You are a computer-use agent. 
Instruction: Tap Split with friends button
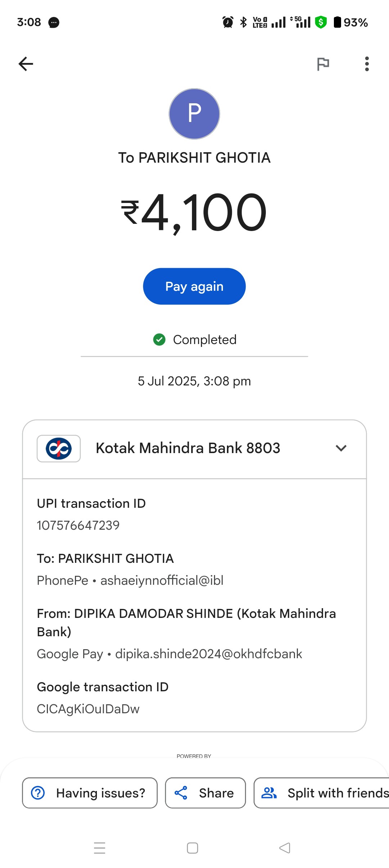point(322,793)
